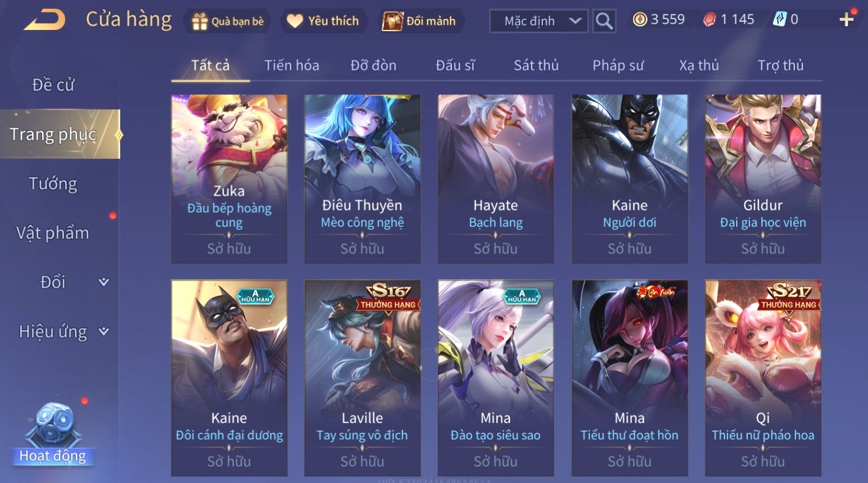
Task: Open the Vật phẩm sidebar section
Action: 52,233
